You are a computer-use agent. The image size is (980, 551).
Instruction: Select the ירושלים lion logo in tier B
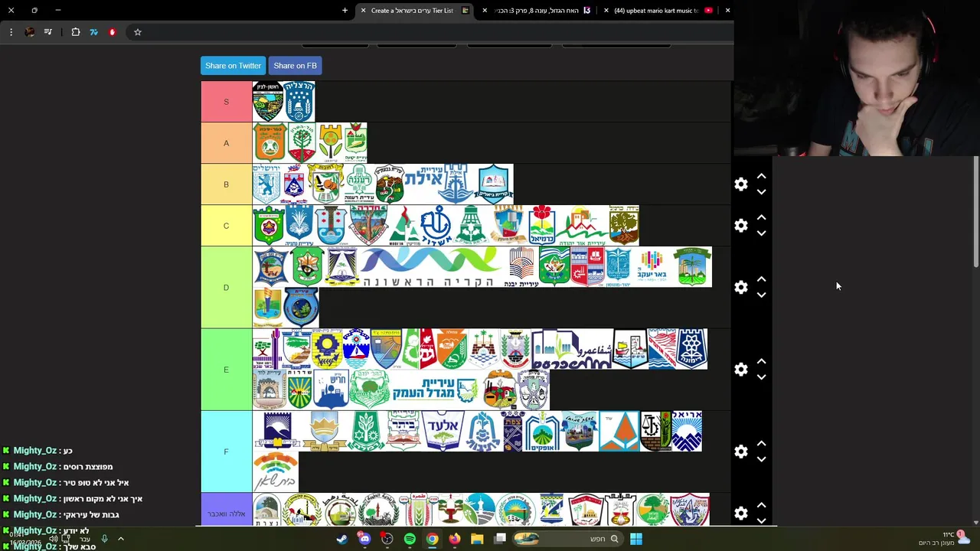(x=266, y=184)
